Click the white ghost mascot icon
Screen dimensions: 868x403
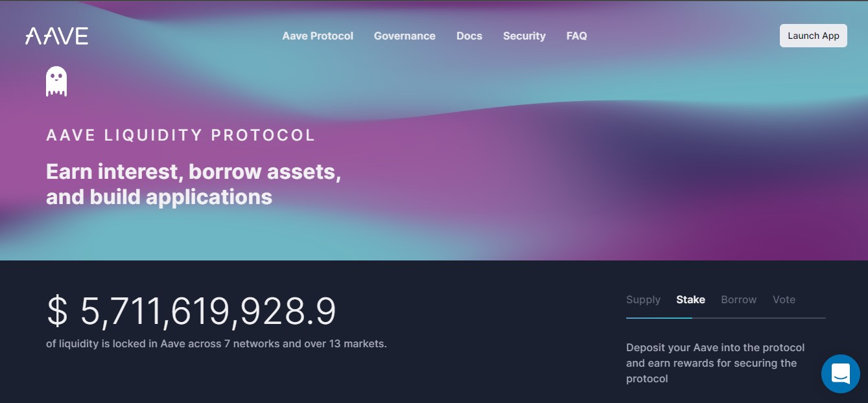pyautogui.click(x=57, y=80)
